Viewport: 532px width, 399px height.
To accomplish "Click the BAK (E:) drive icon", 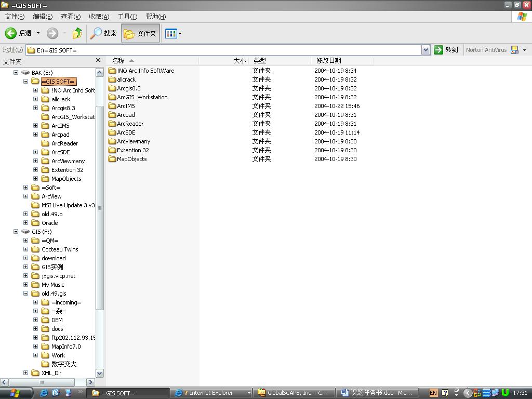I will [25, 72].
